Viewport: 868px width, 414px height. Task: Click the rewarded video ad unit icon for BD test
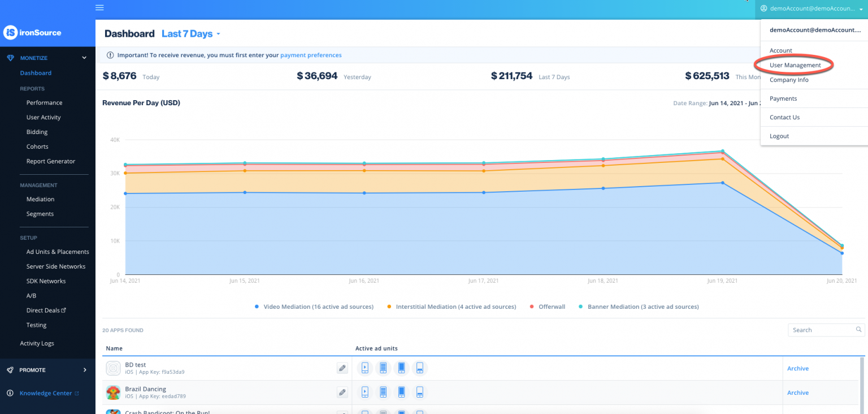[x=365, y=368]
